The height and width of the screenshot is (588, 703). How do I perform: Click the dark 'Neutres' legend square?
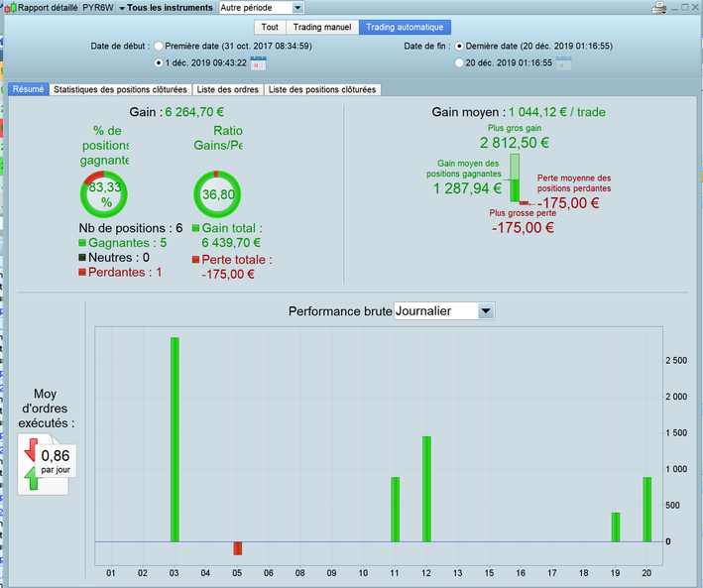click(82, 257)
